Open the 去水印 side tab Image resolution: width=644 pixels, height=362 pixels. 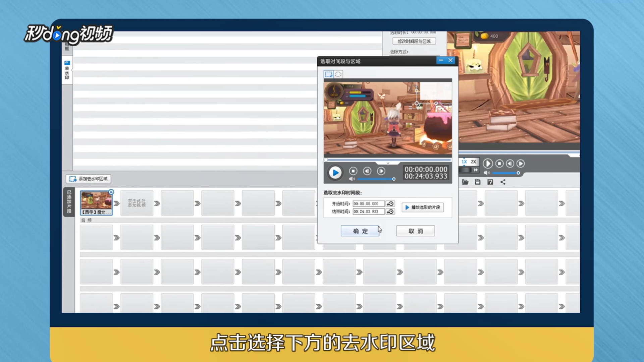point(67,70)
